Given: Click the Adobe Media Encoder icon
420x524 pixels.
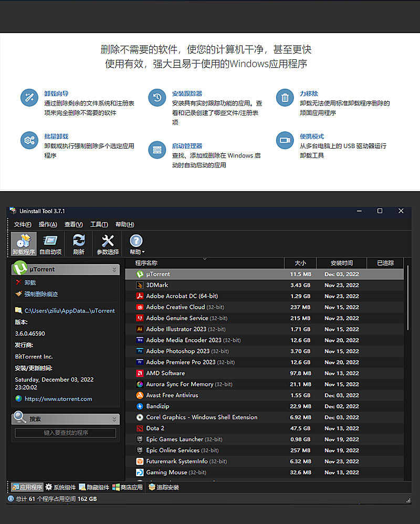Looking at the screenshot, I should pos(140,340).
